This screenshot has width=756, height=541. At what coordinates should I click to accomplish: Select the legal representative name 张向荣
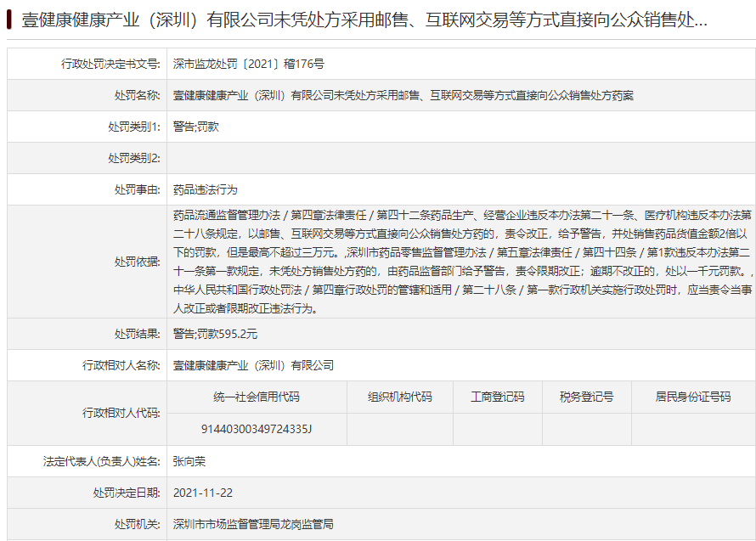click(x=190, y=462)
